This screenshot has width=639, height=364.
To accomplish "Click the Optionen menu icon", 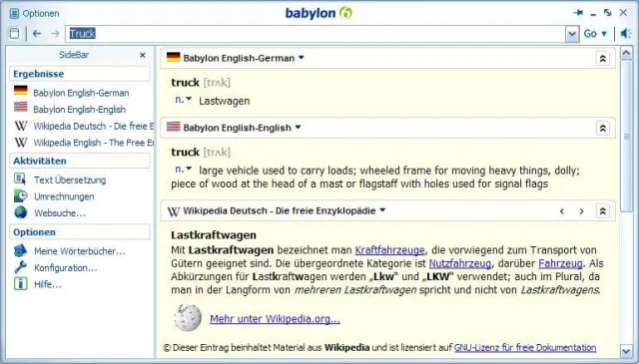I will pyautogui.click(x=14, y=13).
